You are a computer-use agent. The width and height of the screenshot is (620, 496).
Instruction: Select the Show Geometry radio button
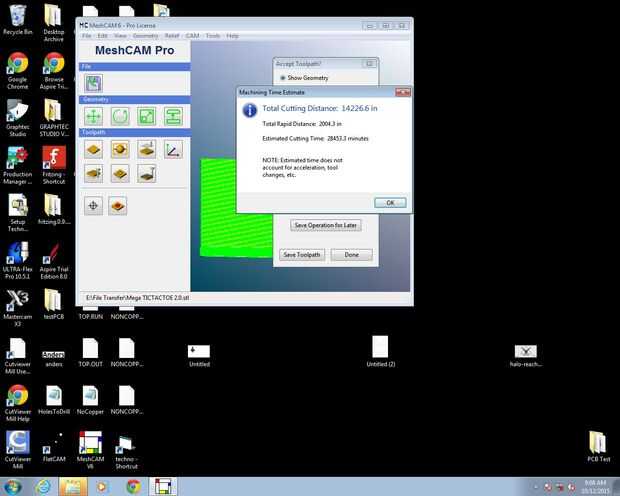(x=283, y=78)
